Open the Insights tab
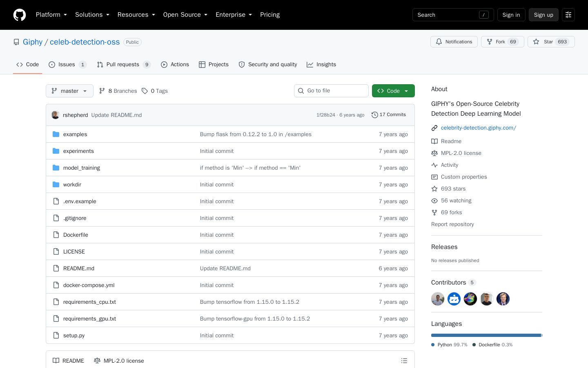This screenshot has height=368, width=588. coord(321,65)
